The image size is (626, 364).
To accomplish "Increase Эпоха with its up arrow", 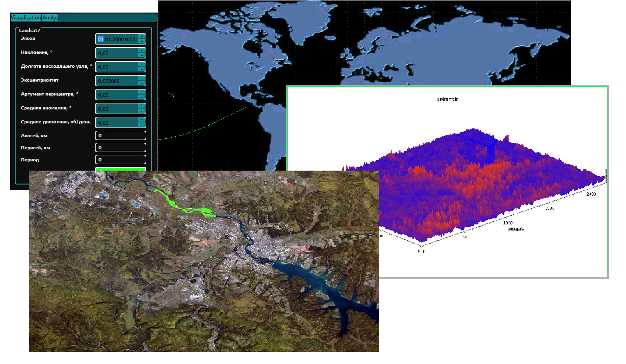I will pyautogui.click(x=142, y=37).
